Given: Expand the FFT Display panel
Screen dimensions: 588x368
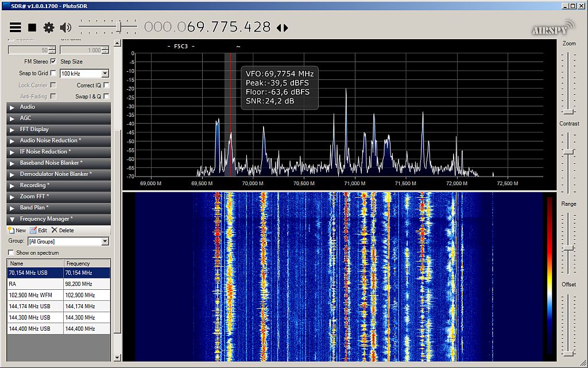Looking at the screenshot, I should coord(59,129).
